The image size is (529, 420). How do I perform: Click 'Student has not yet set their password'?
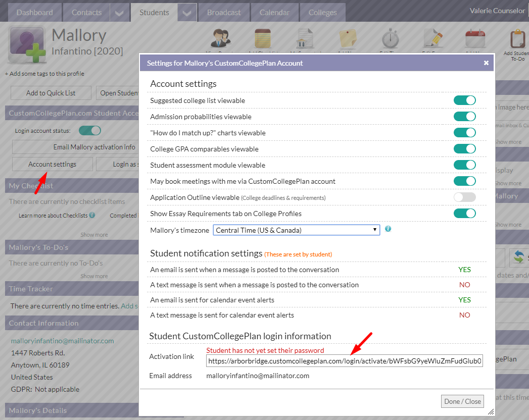coord(265,350)
